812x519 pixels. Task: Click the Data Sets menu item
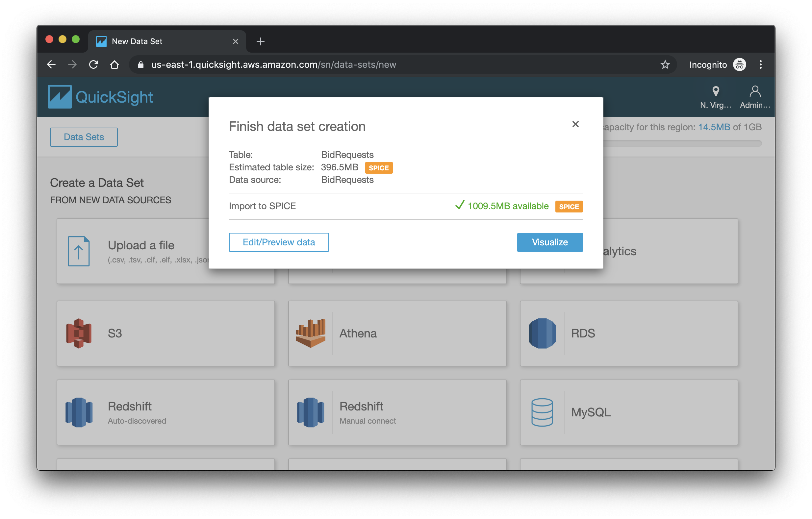click(83, 137)
